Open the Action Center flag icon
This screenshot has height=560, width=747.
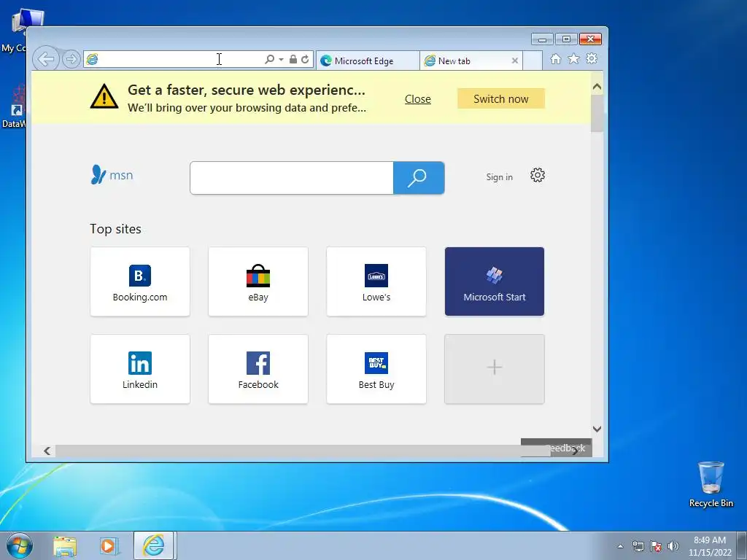pos(656,546)
